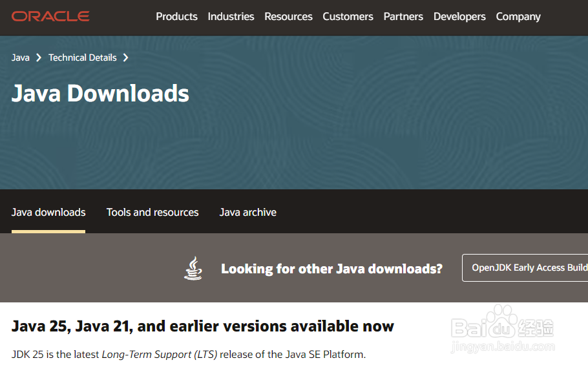Click 'Looking for other Java downloads?' text
The height and width of the screenshot is (367, 588).
click(x=332, y=269)
